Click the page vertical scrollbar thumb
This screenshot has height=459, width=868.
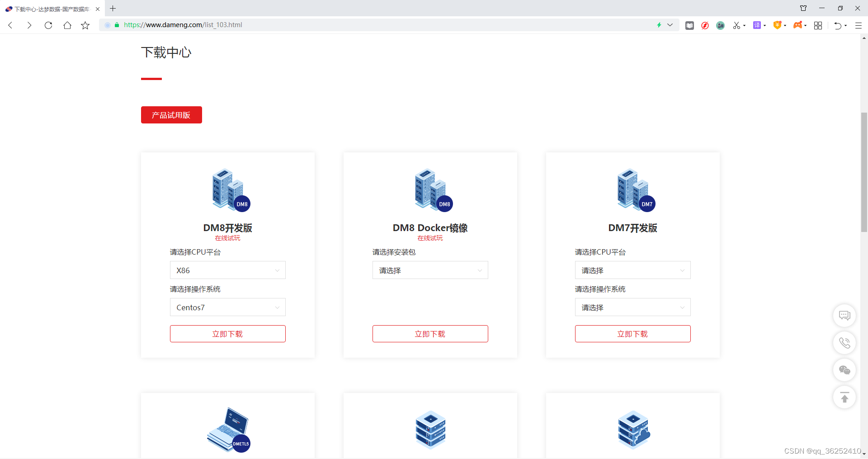pyautogui.click(x=864, y=172)
